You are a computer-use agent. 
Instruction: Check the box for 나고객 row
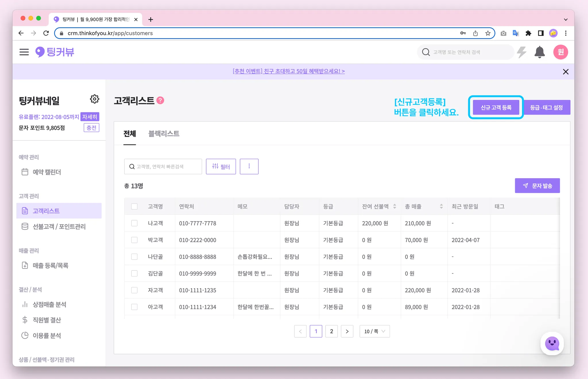coord(134,223)
